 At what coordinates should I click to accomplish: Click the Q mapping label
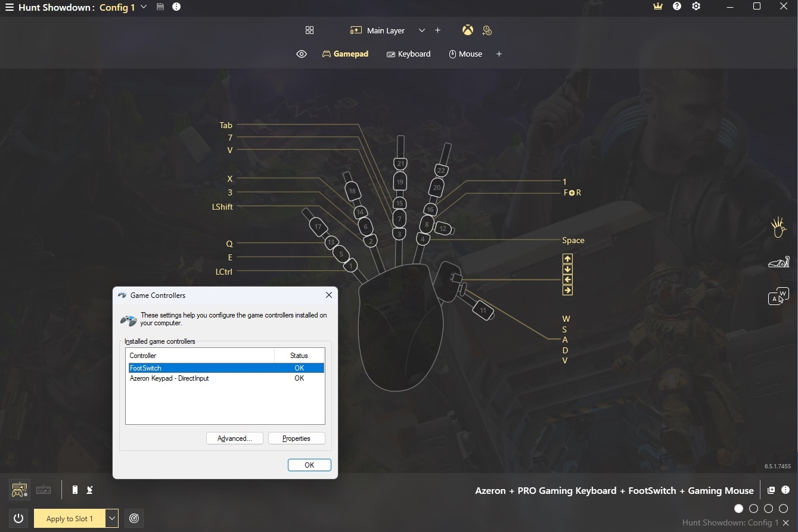click(229, 244)
